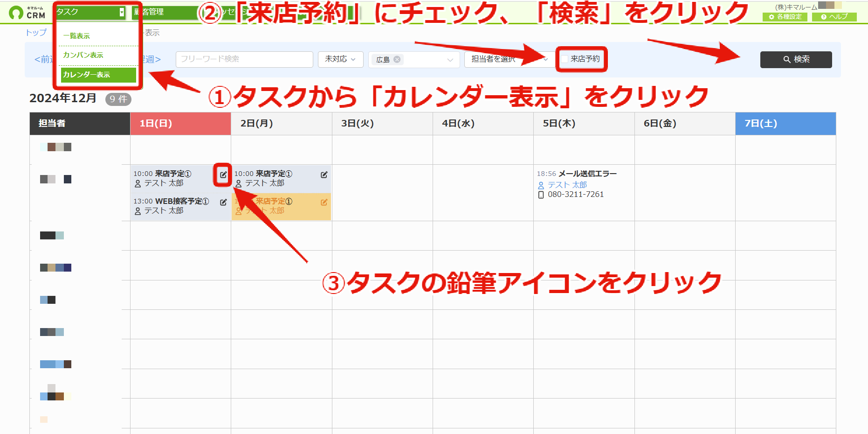This screenshot has height=434, width=868.
Task: Click the 担当者 column header
Action: pos(80,124)
